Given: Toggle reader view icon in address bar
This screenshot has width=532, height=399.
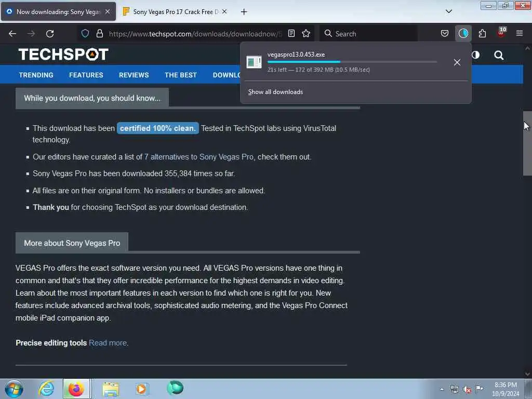Looking at the screenshot, I should [x=291, y=33].
